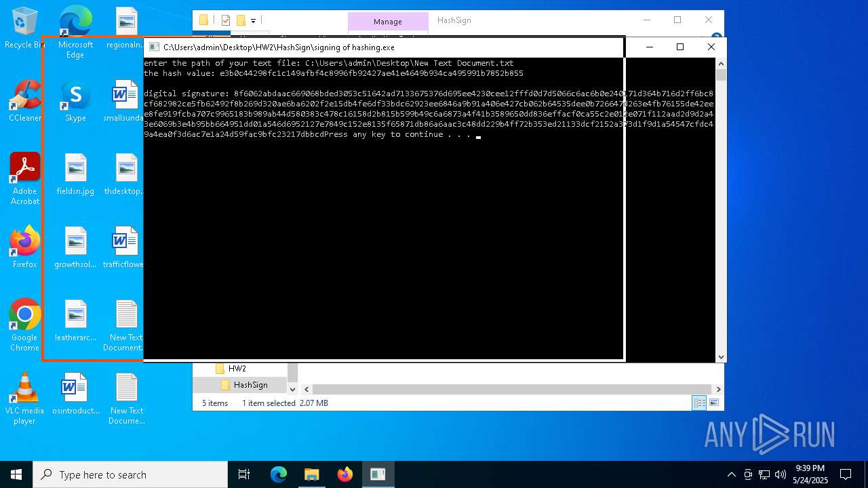
Task: Open File Explorer from the taskbar
Action: [x=311, y=474]
